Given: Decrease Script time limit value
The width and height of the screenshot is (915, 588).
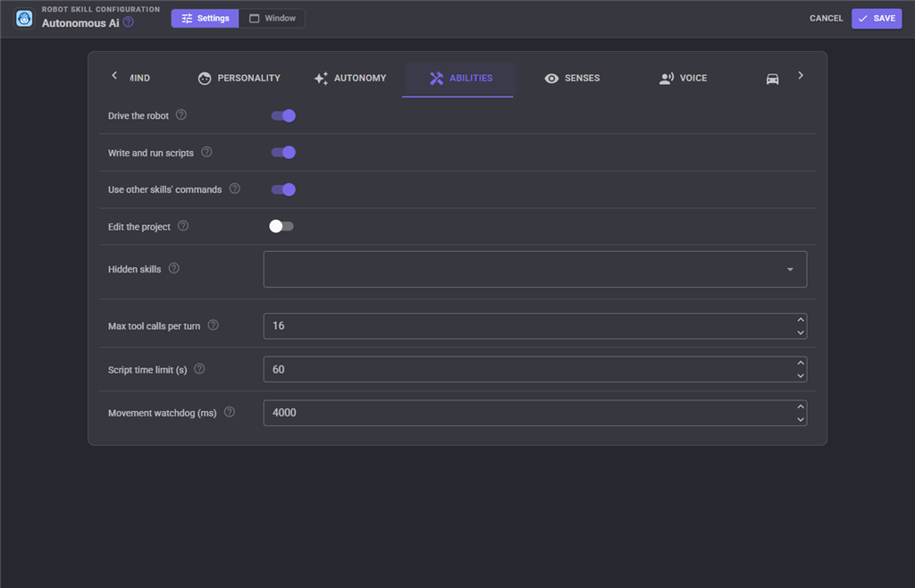Looking at the screenshot, I should (801, 375).
